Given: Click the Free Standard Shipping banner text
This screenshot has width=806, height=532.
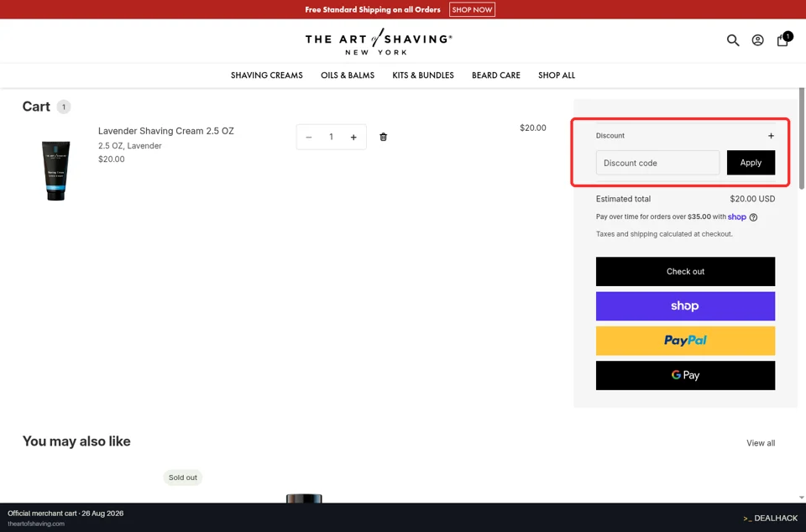Looking at the screenshot, I should pos(373,10).
